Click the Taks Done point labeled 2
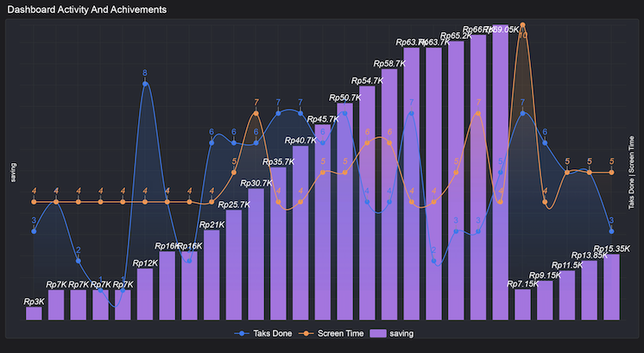The width and height of the screenshot is (644, 353). click(79, 261)
